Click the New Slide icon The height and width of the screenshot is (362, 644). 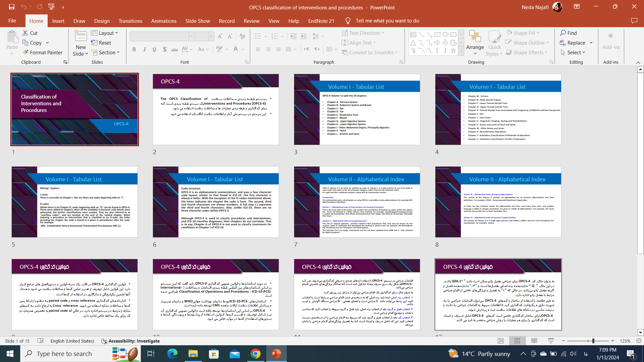point(80,36)
